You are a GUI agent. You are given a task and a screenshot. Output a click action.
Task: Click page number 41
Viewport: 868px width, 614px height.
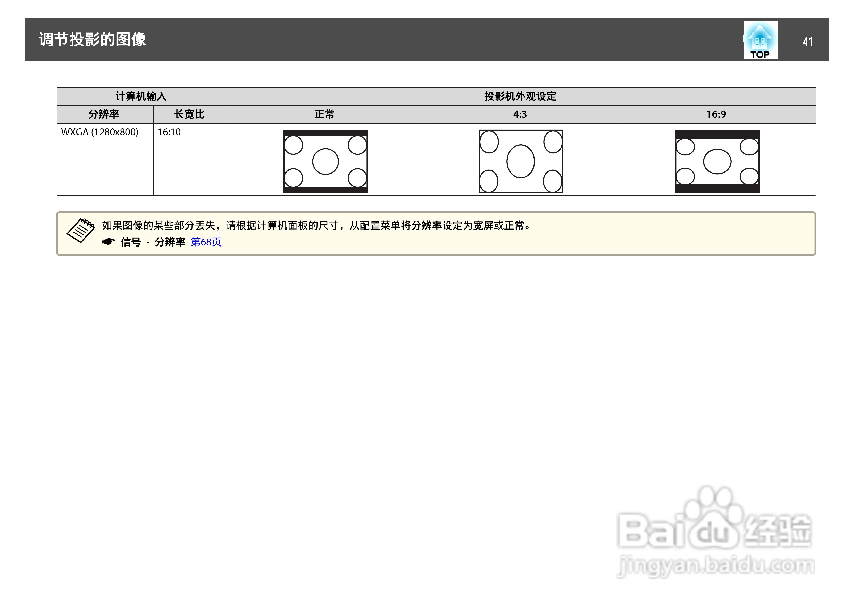[807, 42]
